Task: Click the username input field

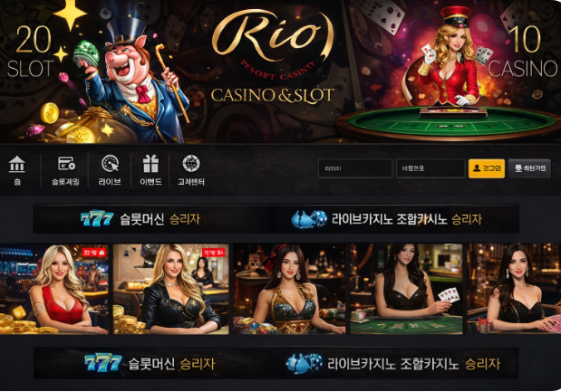Action: click(355, 168)
